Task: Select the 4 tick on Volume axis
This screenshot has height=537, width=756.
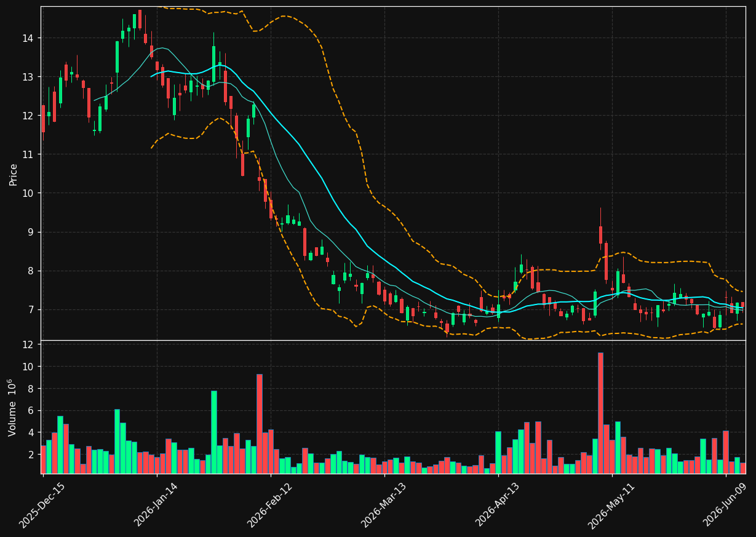Action: 32,432
